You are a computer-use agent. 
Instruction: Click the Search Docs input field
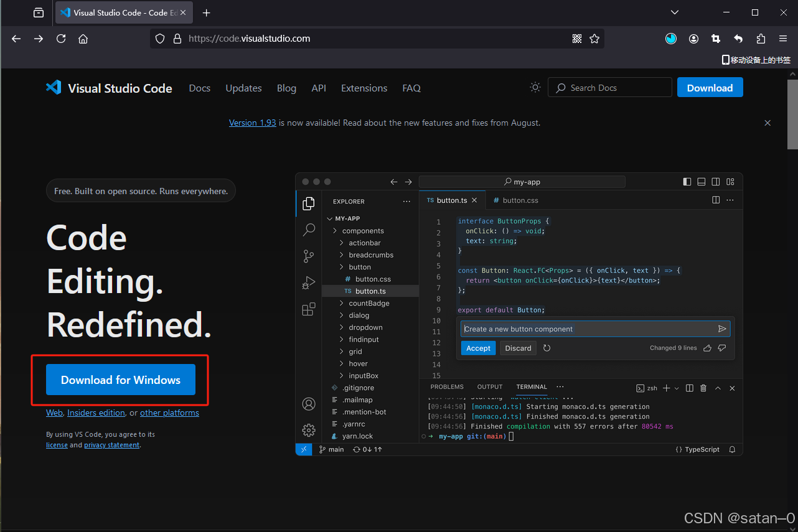click(x=610, y=88)
